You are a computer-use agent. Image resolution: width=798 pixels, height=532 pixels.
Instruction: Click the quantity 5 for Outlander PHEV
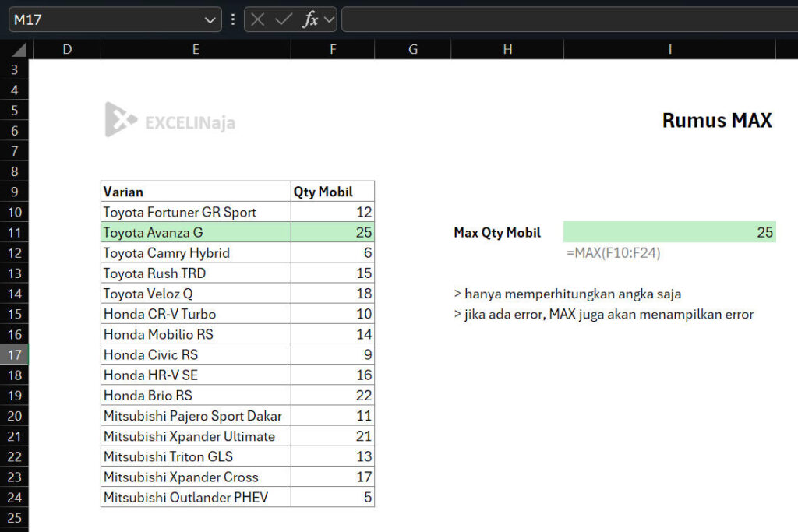[333, 497]
